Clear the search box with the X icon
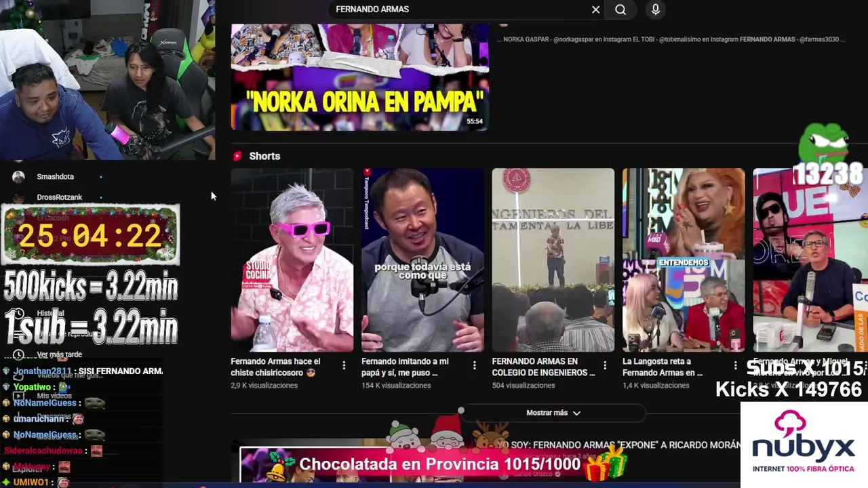The width and height of the screenshot is (868, 488). [595, 9]
